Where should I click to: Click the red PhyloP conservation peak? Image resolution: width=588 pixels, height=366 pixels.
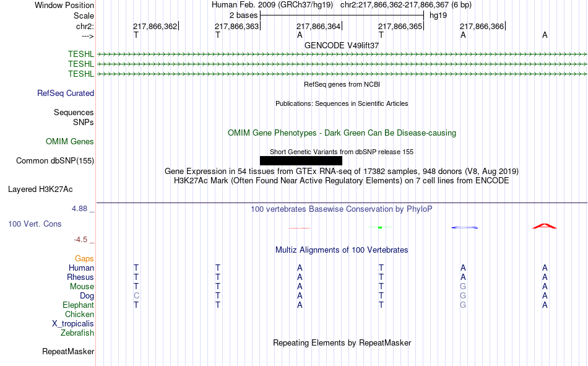[545, 226]
